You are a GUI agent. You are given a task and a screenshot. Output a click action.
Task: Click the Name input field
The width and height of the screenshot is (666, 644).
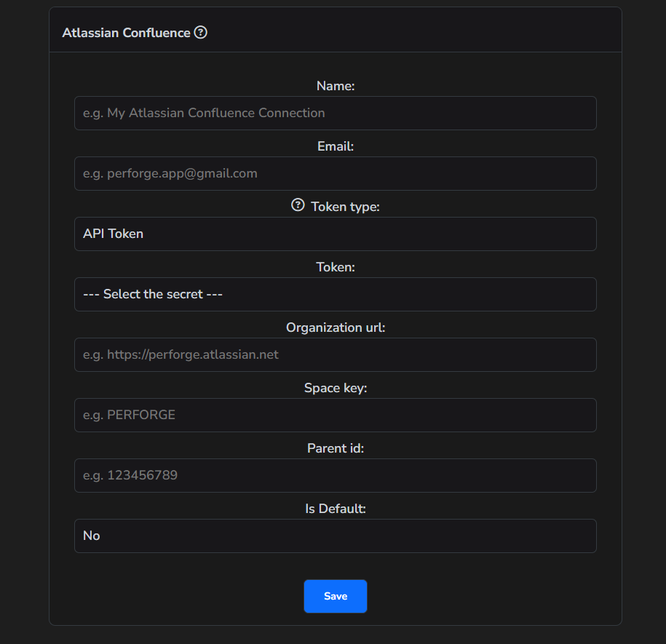pos(335,113)
